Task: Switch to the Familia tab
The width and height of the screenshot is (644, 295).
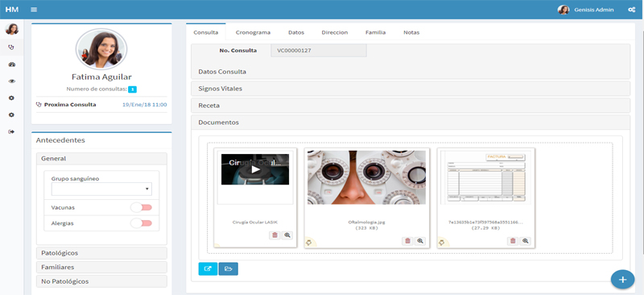Action: [x=375, y=32]
